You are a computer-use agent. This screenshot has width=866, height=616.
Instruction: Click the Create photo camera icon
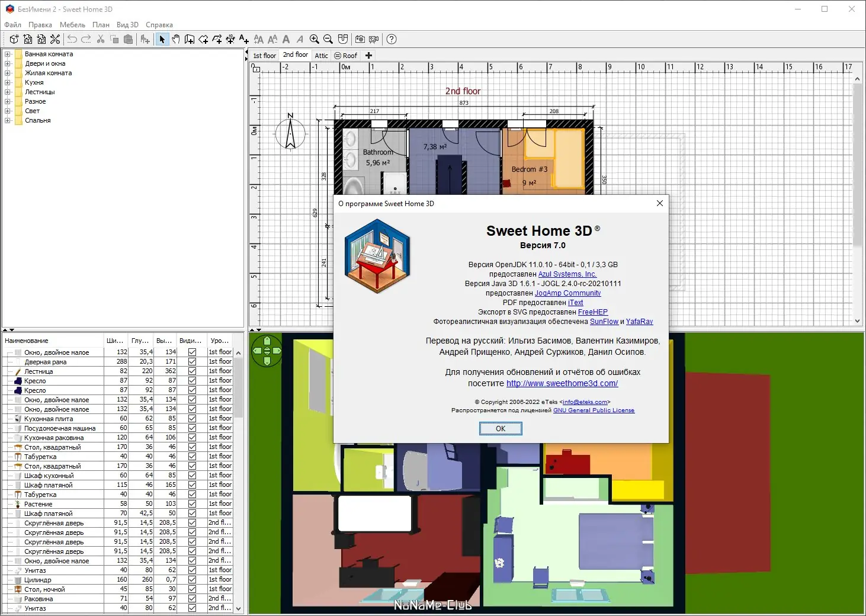click(x=360, y=39)
